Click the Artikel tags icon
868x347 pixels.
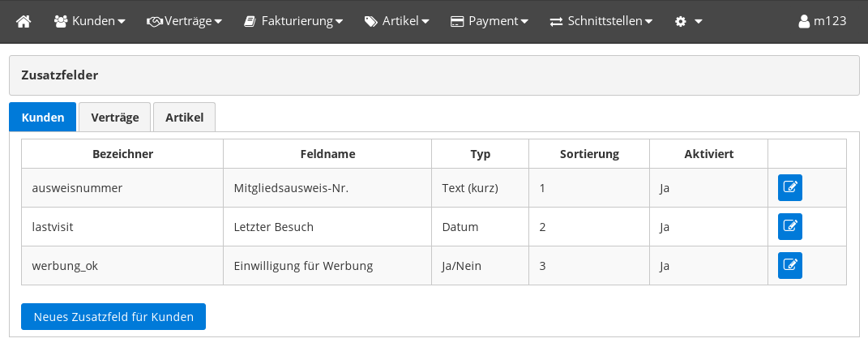pos(370,21)
